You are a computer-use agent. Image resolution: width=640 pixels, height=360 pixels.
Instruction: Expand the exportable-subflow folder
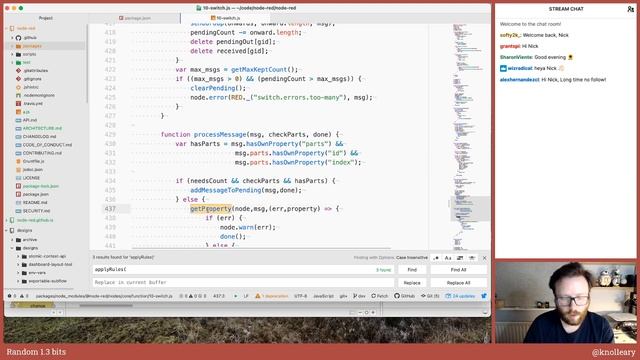coord(18,281)
